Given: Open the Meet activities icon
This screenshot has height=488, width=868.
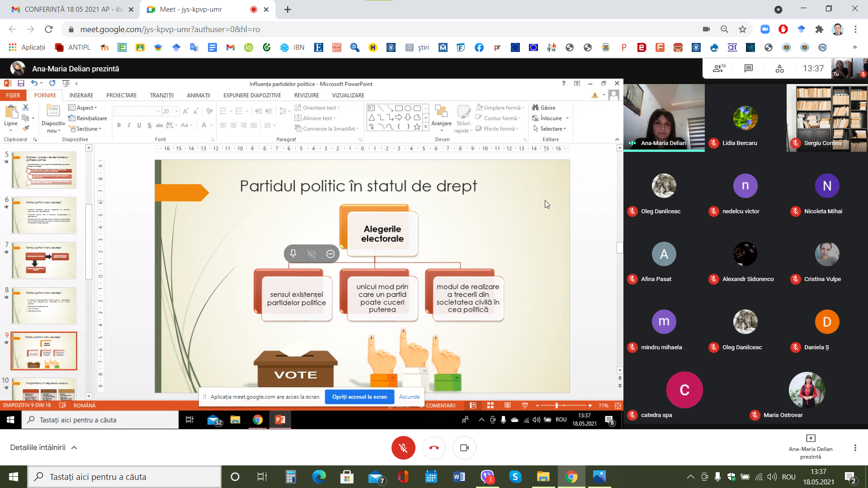Looking at the screenshot, I should (780, 69).
